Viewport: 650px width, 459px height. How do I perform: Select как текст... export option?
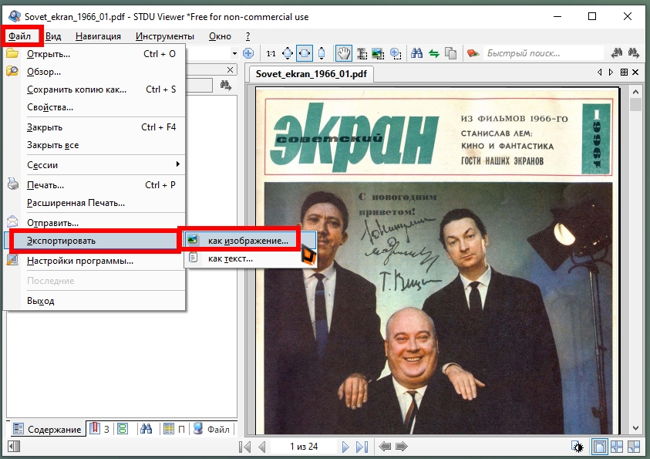pyautogui.click(x=248, y=259)
